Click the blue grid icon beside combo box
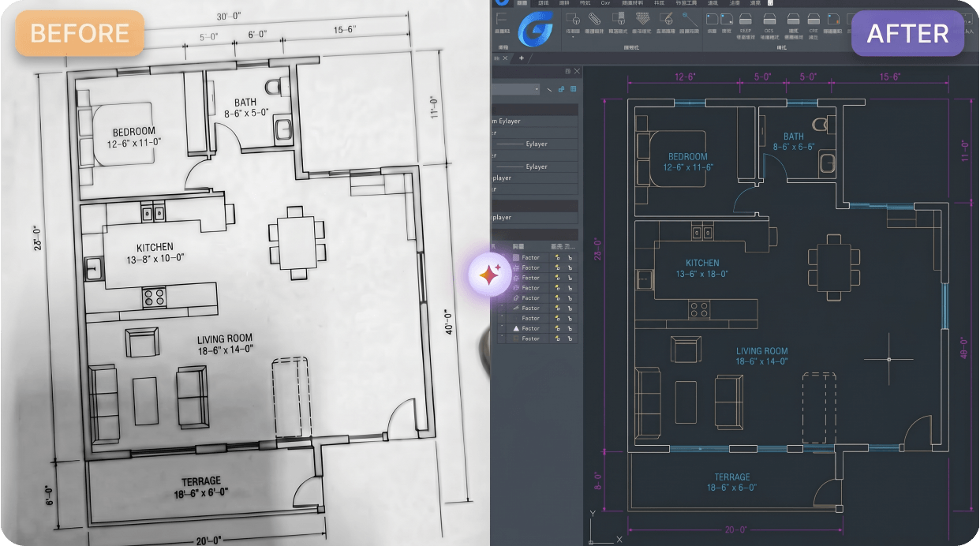The height and width of the screenshot is (546, 980). pos(573,89)
